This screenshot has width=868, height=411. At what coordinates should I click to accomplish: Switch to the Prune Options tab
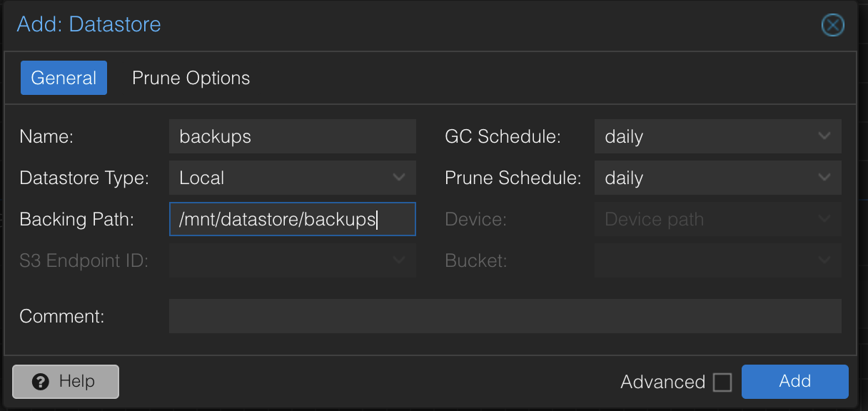(x=191, y=78)
